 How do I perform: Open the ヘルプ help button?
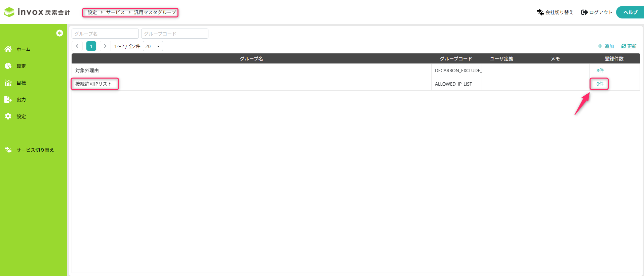tap(630, 12)
